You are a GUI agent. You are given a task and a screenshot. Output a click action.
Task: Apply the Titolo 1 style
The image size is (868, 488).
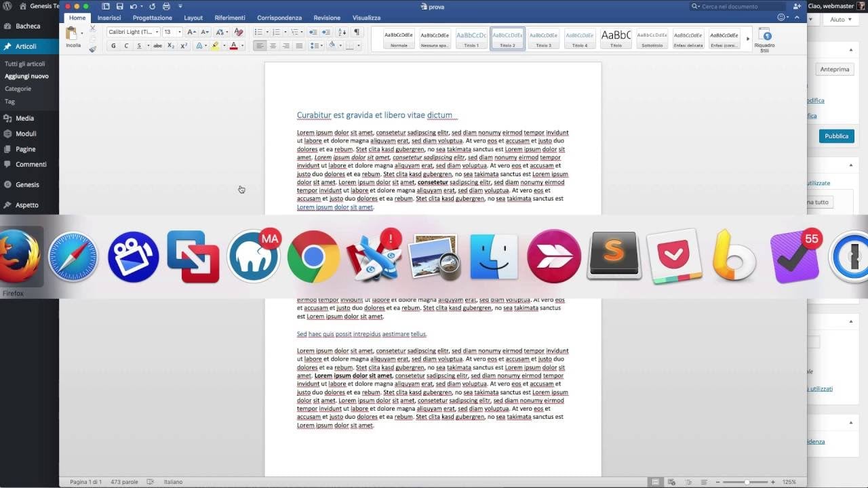[x=471, y=39]
